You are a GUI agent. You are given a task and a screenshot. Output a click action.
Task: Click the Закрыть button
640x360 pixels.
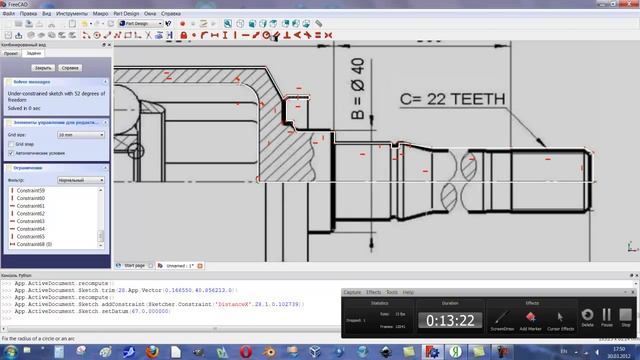click(x=43, y=68)
